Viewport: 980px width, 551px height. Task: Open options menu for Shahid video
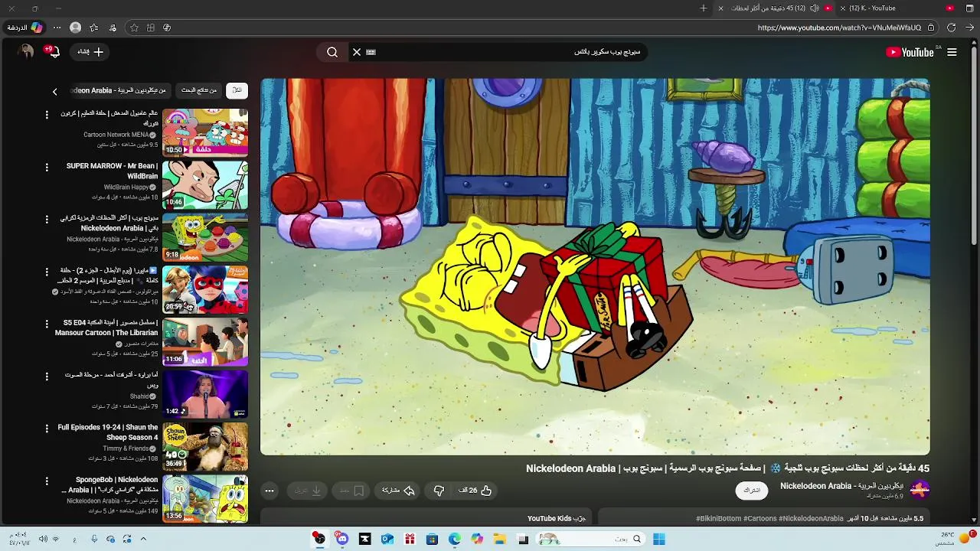(47, 377)
